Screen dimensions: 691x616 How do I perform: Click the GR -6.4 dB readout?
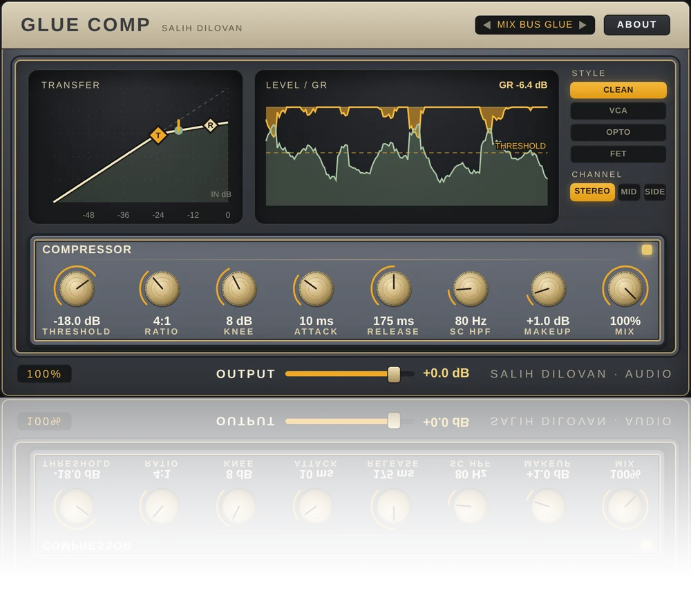pos(522,85)
